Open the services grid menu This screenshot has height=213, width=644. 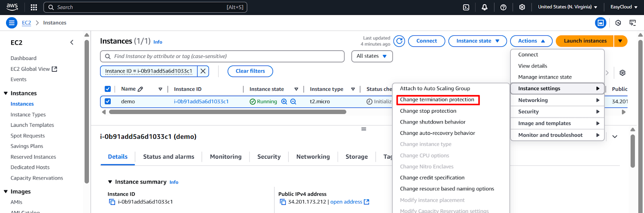tap(34, 7)
